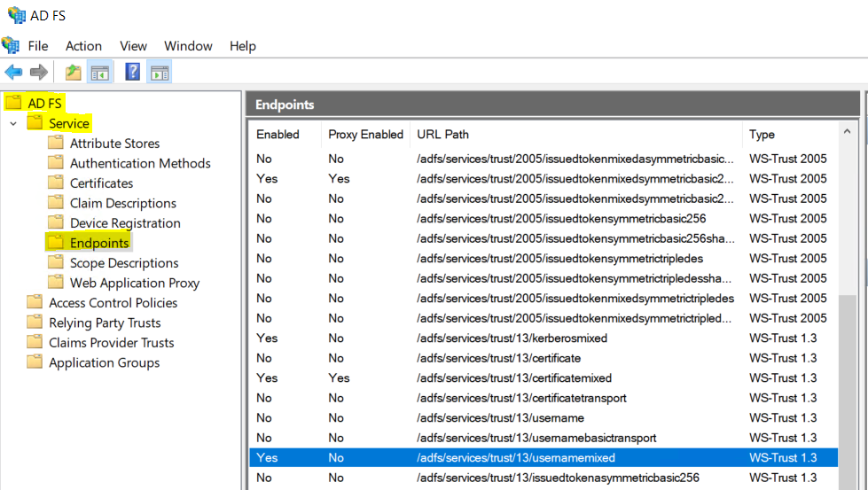Open the File menu
Screen dimensions: 868x490
point(38,46)
